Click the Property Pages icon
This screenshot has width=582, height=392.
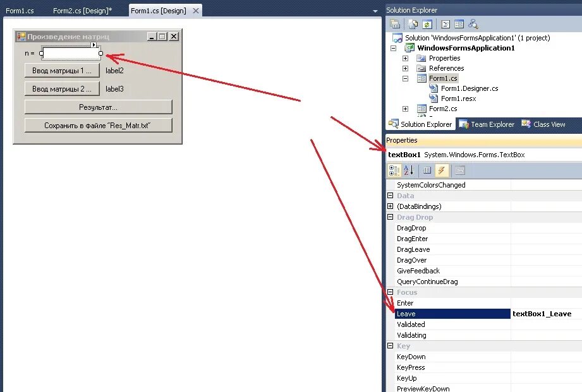pyautogui.click(x=460, y=170)
